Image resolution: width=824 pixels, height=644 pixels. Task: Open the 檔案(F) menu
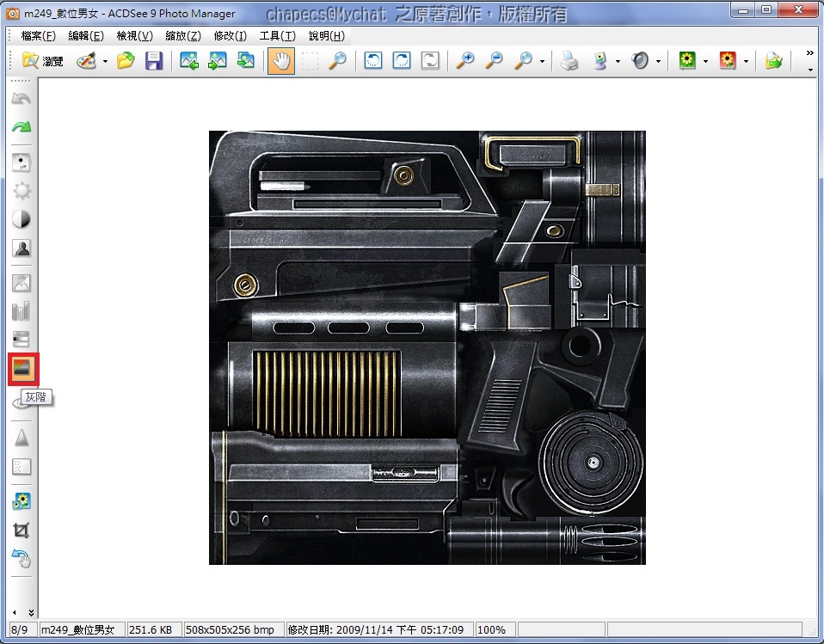click(x=39, y=36)
